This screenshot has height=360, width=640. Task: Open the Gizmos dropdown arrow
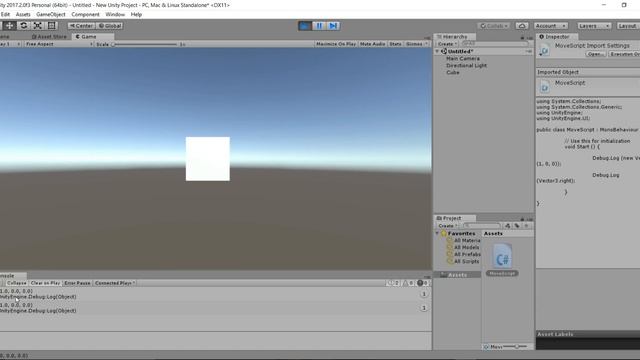(x=427, y=44)
